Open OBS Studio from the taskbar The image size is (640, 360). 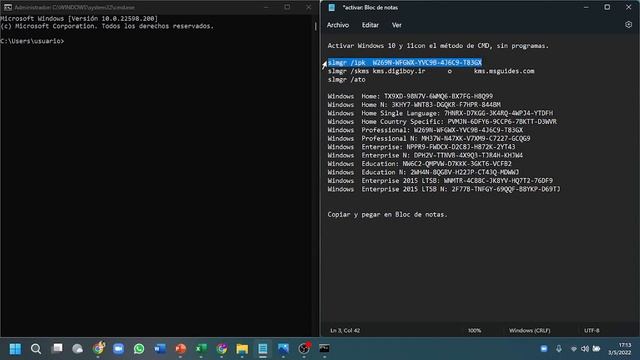pyautogui.click(x=304, y=349)
